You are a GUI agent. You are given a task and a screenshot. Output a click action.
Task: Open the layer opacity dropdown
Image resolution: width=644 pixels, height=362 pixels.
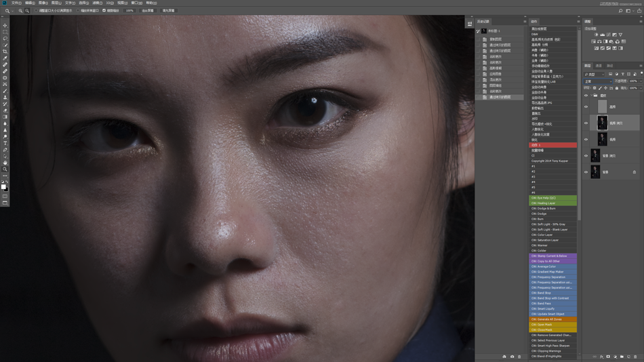pos(641,81)
